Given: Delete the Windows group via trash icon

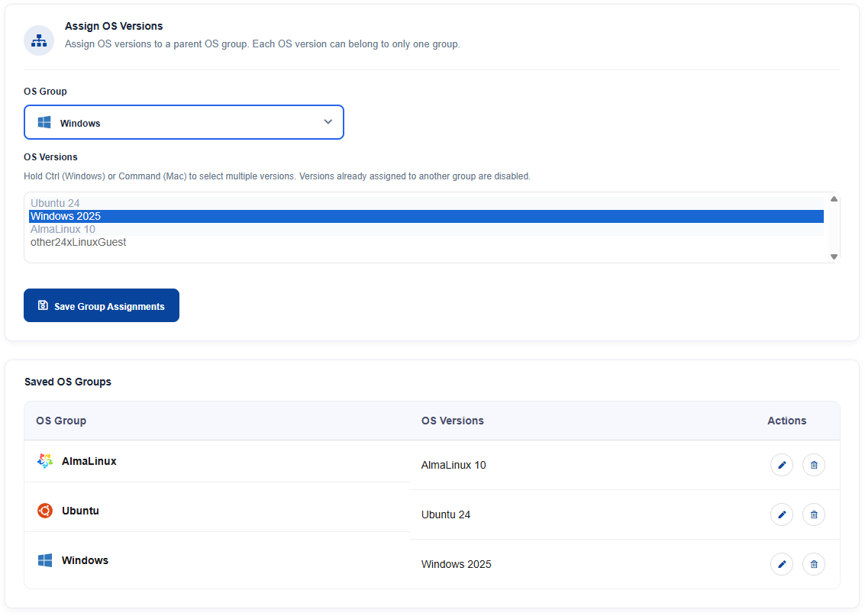Looking at the screenshot, I should (x=814, y=564).
